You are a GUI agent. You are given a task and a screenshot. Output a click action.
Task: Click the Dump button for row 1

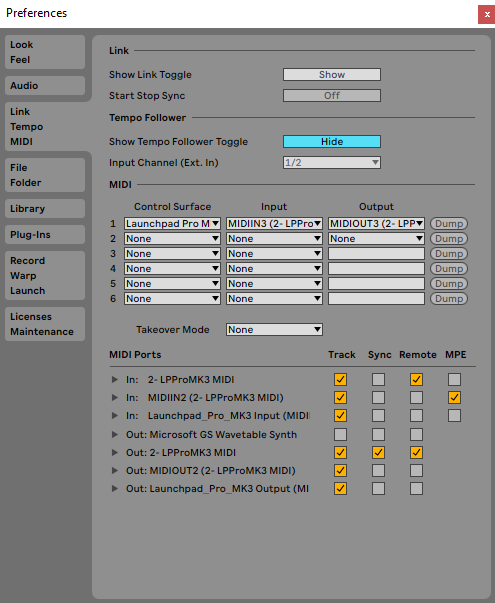[x=449, y=223]
